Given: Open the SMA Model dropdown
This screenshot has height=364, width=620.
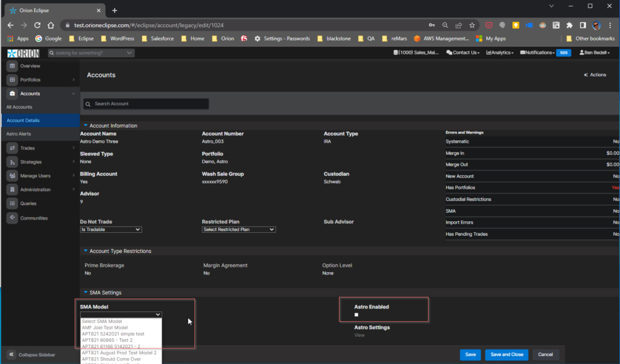Looking at the screenshot, I should coord(121,314).
